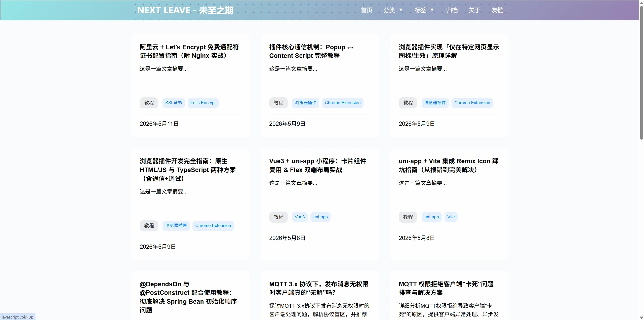Viewport: 644px width, 320px height.
Task: Open article 浏览器插件实现「仅在特定网页显示图标/生效」
Action: click(x=449, y=51)
